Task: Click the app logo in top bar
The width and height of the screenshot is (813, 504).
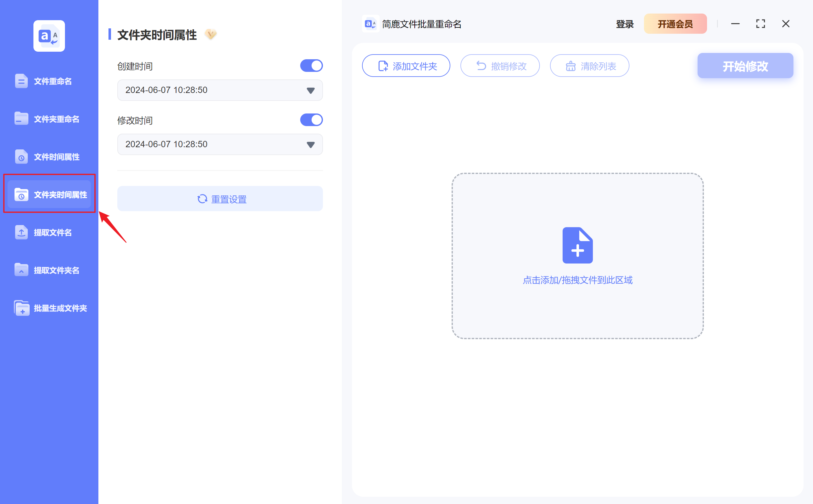Action: (x=370, y=24)
